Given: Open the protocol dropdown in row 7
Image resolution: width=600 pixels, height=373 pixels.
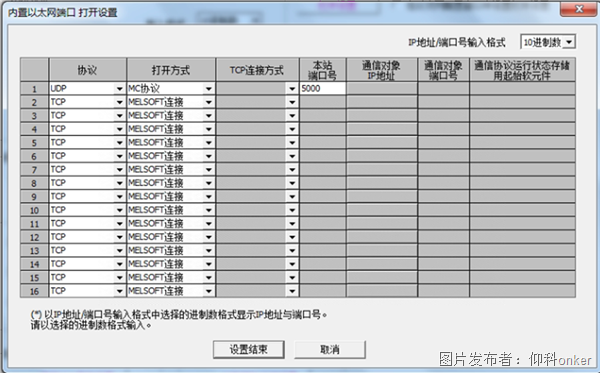Looking at the screenshot, I should [x=119, y=169].
